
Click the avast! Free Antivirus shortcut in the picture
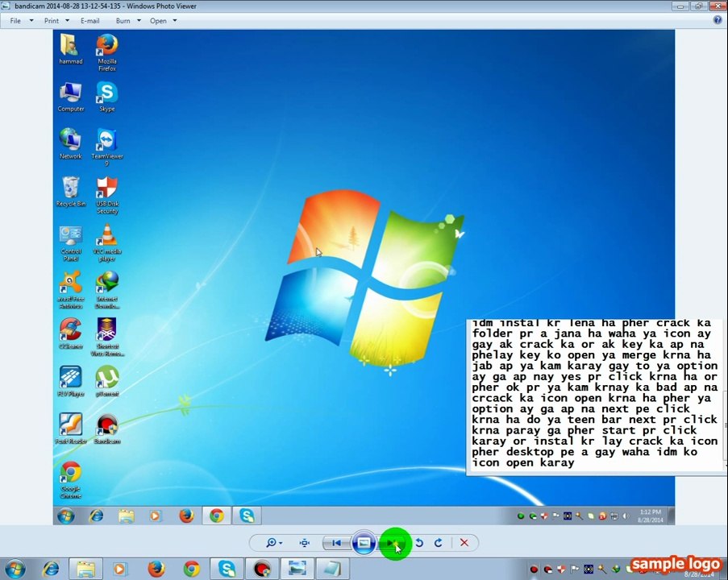[x=71, y=291]
